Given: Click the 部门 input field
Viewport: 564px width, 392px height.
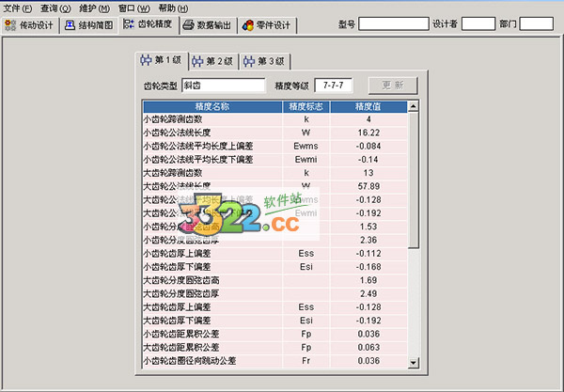Looking at the screenshot, I should (x=537, y=24).
